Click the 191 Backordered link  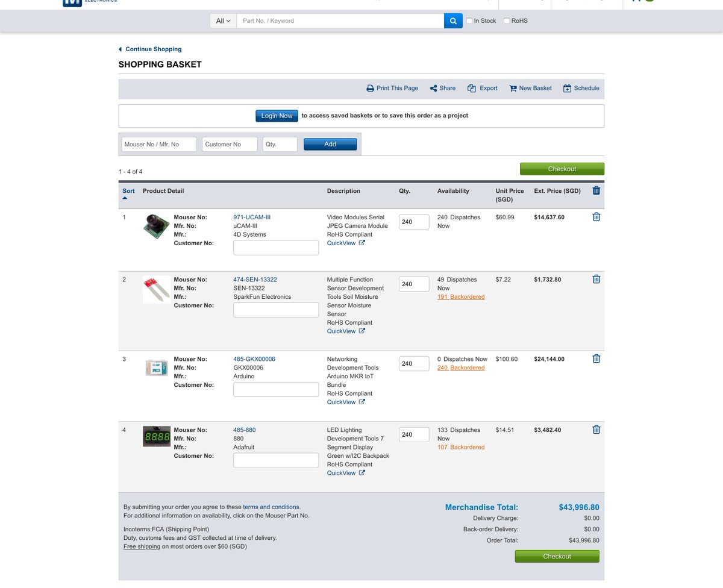[x=461, y=297]
